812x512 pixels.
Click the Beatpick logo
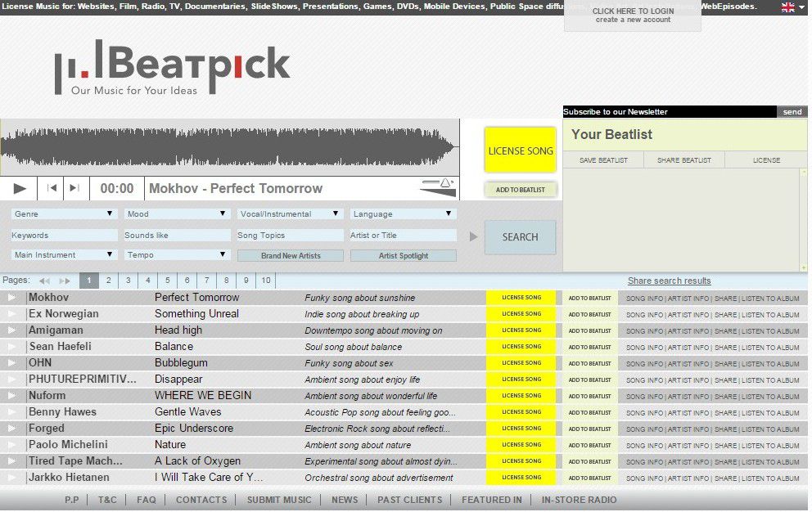pyautogui.click(x=173, y=68)
